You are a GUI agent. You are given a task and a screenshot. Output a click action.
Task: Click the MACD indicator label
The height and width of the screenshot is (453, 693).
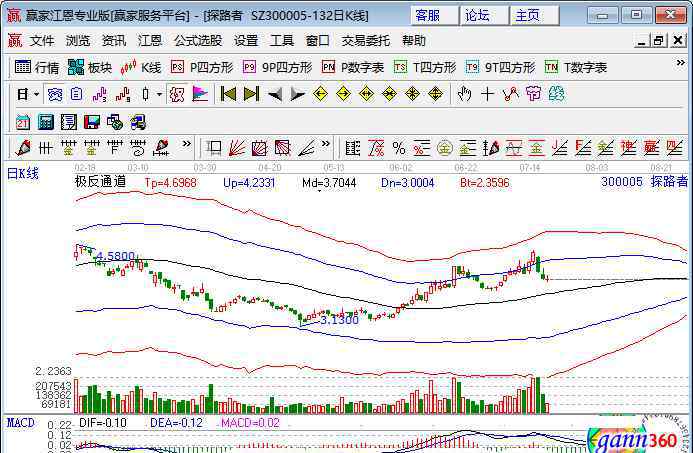click(x=20, y=423)
